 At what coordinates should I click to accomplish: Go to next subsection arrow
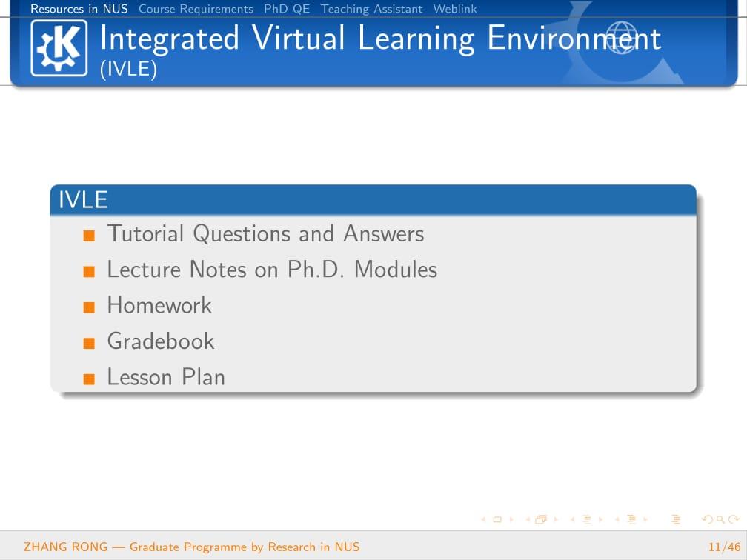(x=601, y=519)
